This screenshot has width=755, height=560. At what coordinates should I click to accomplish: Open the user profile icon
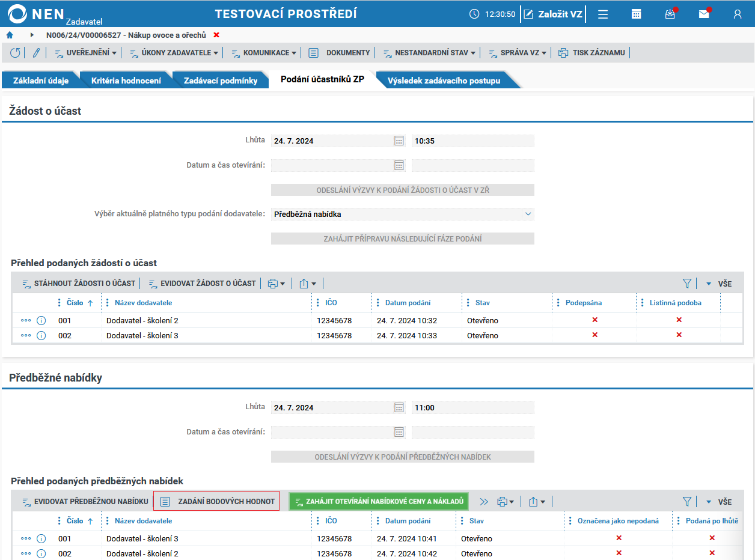click(x=738, y=14)
